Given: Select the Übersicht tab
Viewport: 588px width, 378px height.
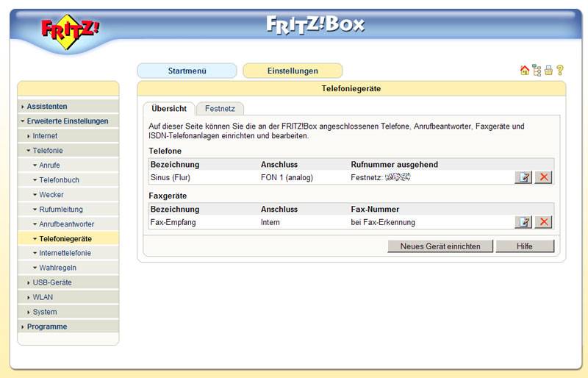Looking at the screenshot, I should tap(168, 109).
